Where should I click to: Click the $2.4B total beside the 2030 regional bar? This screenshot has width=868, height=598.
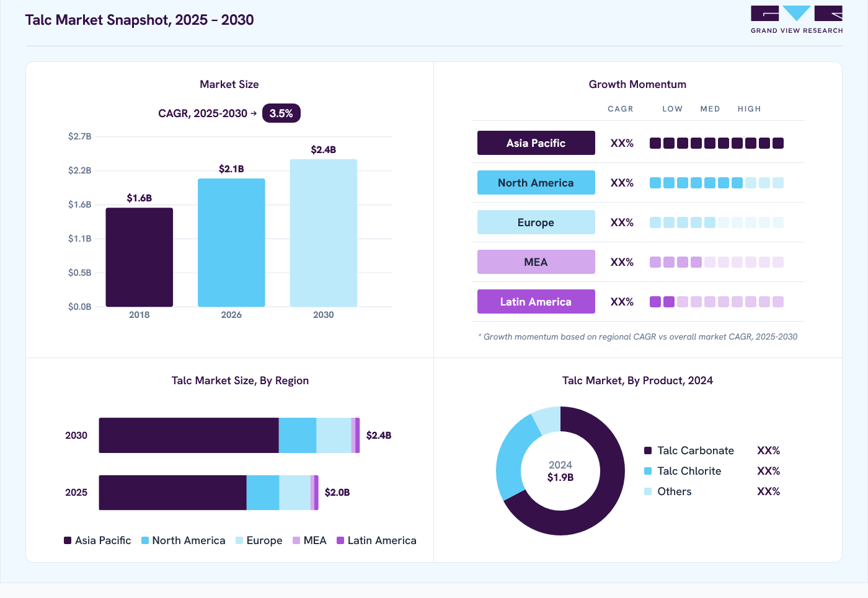379,435
